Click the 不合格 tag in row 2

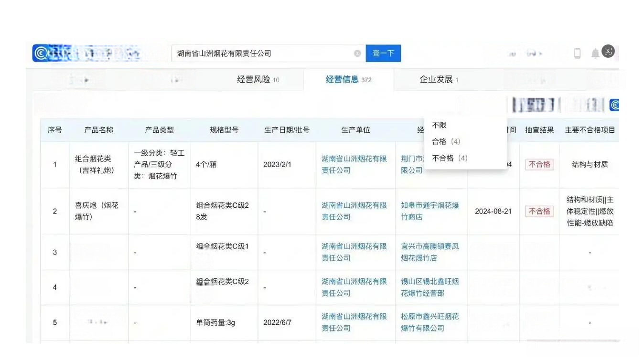(x=539, y=211)
